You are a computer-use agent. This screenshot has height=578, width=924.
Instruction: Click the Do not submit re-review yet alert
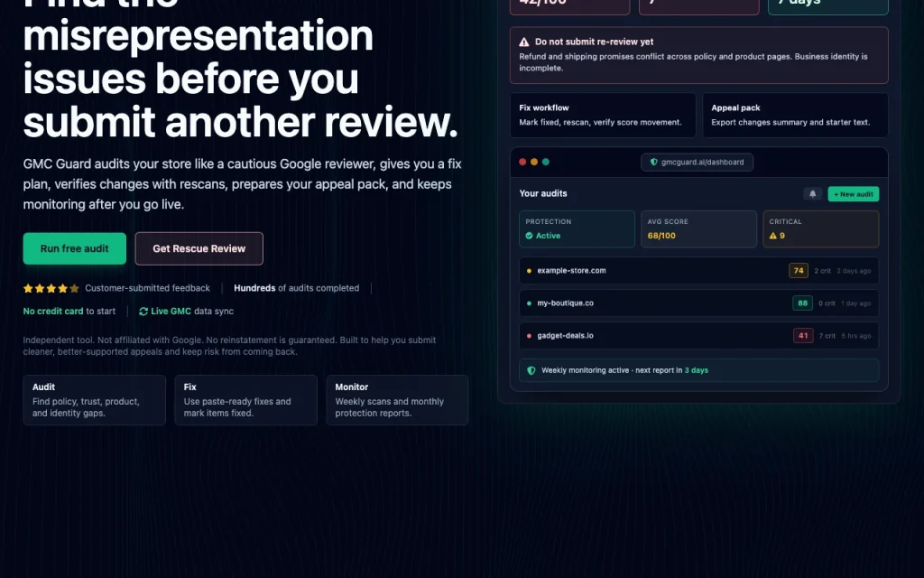[699, 55]
